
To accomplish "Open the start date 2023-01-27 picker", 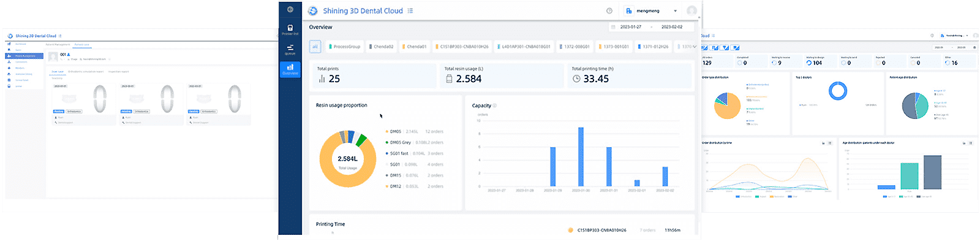I will click(631, 27).
